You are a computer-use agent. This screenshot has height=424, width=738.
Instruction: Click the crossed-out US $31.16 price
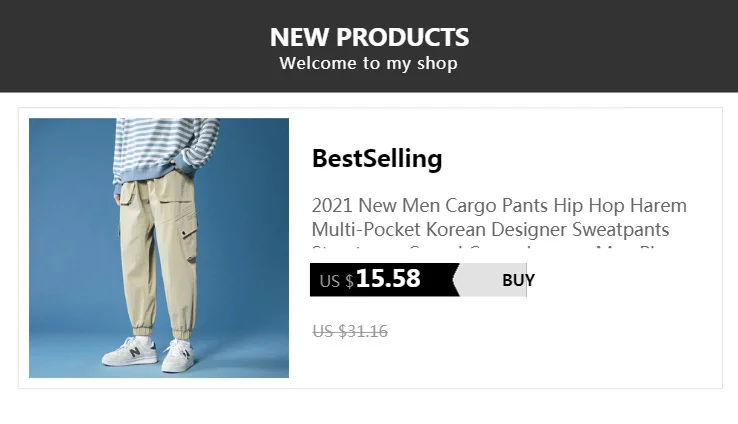pos(349,332)
